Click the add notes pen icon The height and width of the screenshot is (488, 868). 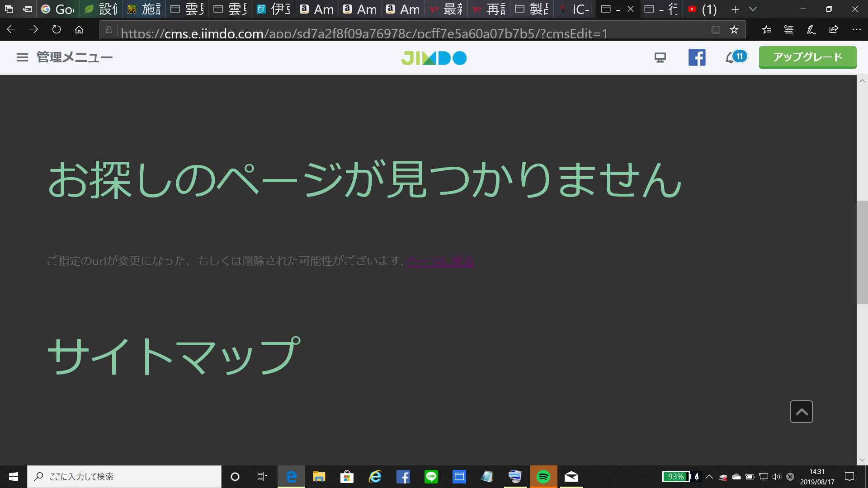(811, 30)
